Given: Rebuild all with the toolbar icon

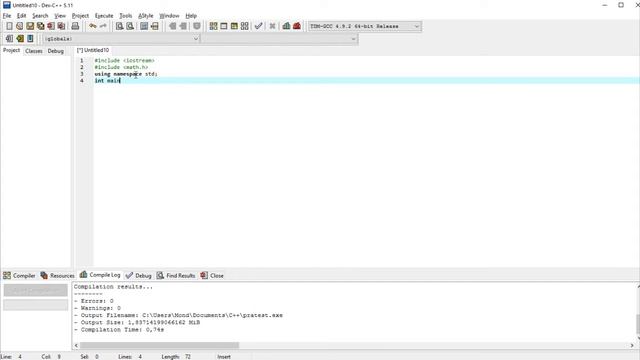Looking at the screenshot, I should (244, 26).
